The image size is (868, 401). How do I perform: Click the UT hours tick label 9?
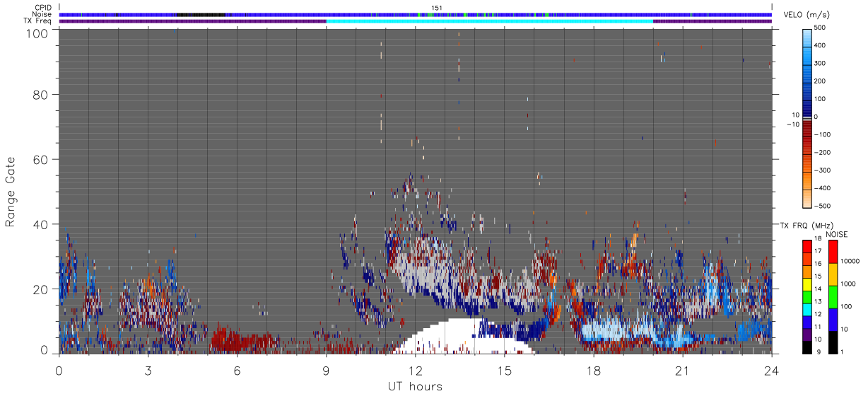tap(327, 371)
